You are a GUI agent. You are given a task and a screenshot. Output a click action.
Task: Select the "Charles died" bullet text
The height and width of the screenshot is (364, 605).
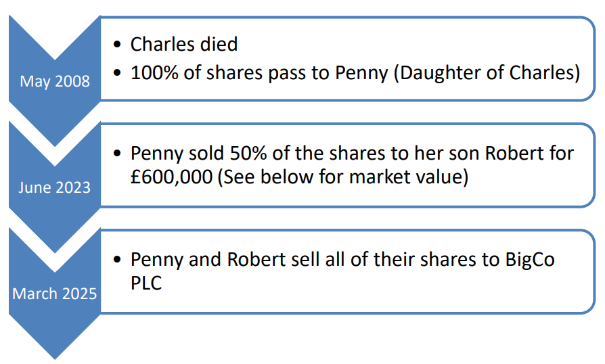[183, 45]
